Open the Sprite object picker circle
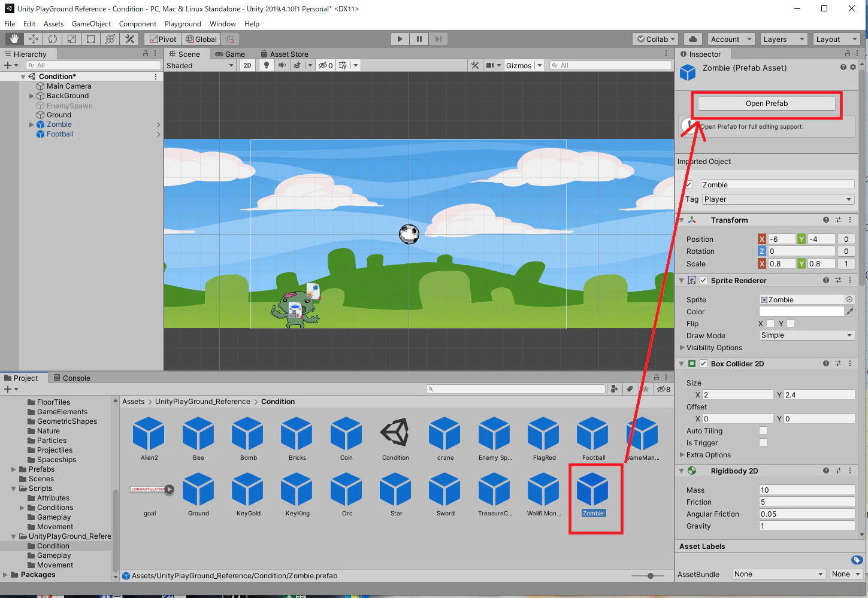Viewport: 868px width, 598px height. coord(849,299)
